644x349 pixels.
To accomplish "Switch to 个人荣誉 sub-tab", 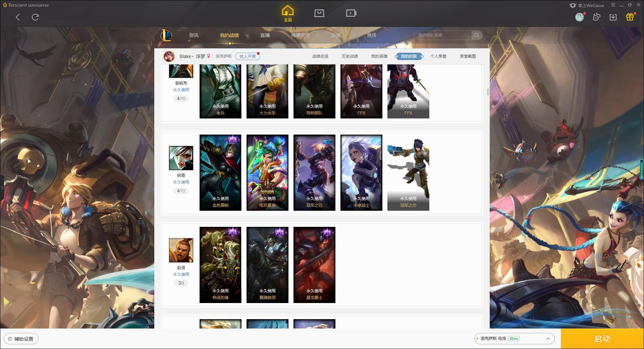I will point(438,56).
